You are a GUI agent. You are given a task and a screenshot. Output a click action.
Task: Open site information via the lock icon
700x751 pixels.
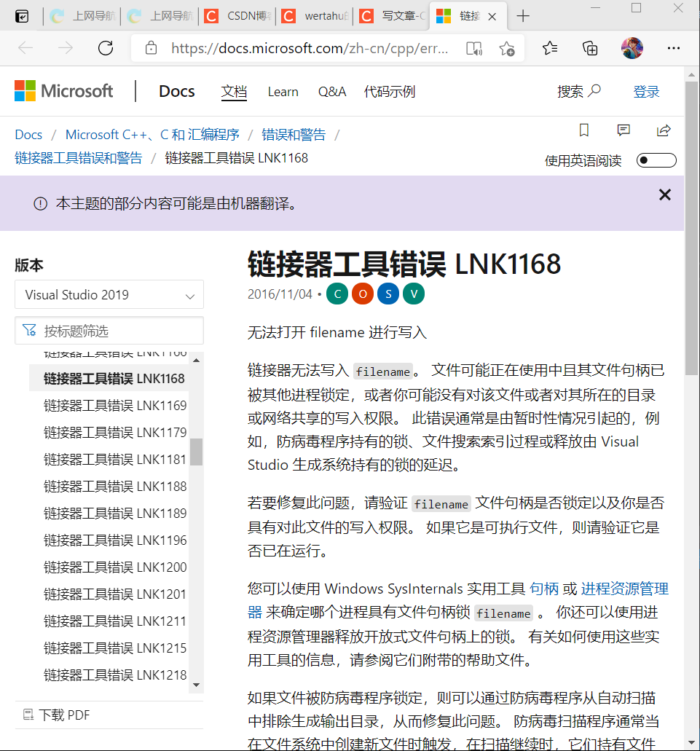(x=151, y=47)
